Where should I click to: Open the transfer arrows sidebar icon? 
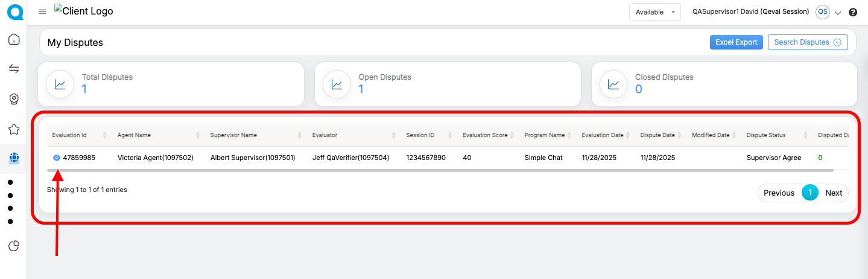[x=14, y=69]
